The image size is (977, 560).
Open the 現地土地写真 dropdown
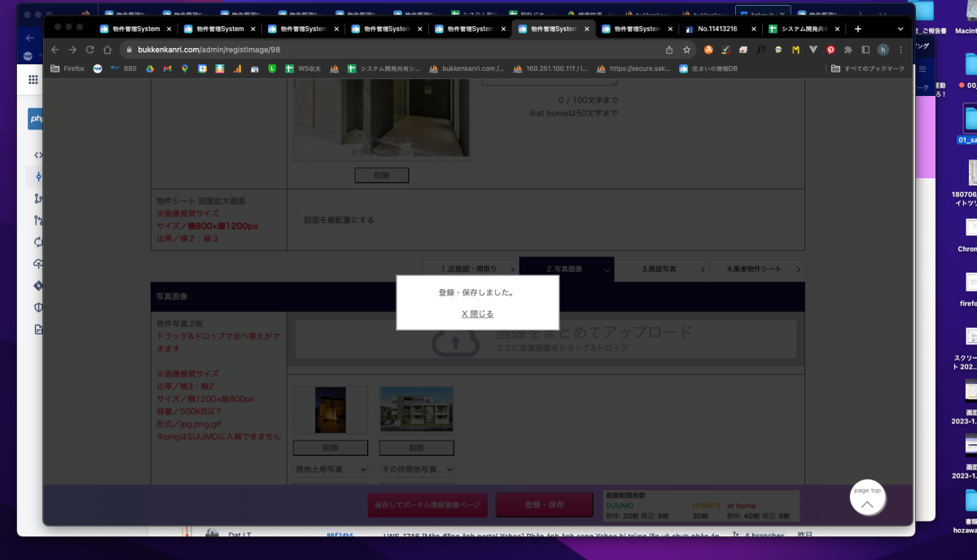(x=331, y=470)
